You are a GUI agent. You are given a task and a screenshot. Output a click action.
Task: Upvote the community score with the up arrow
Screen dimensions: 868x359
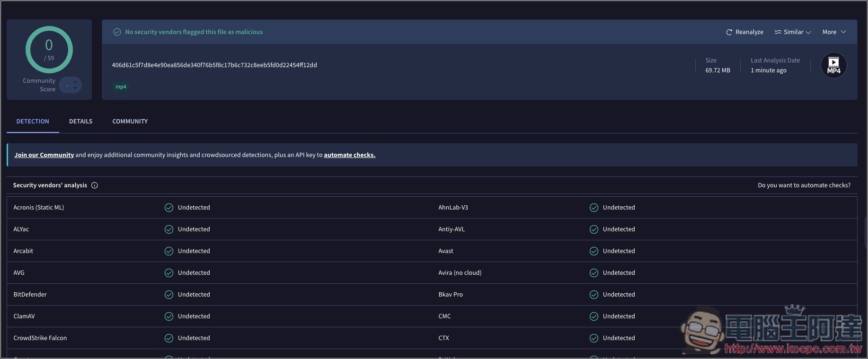75,82
